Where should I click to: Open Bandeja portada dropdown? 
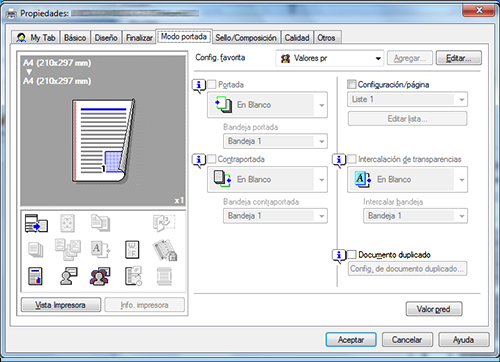275,141
